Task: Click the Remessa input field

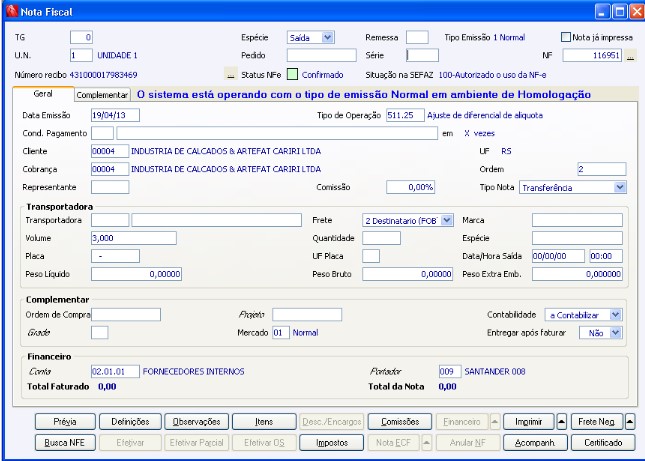Action: (417, 37)
